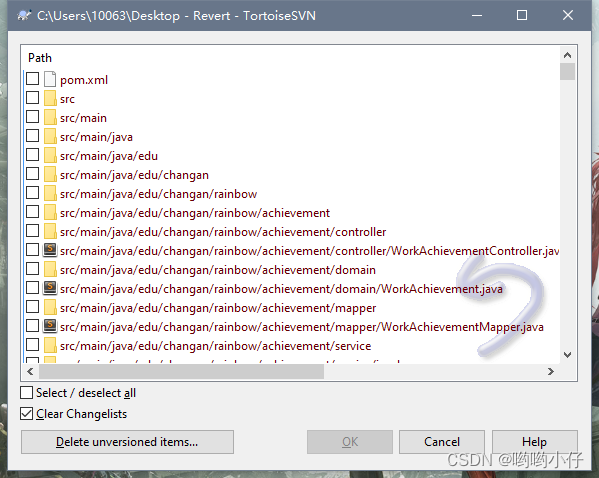Check the achievement/controller folder checkbox
Screen dimensions: 599x478
(32, 231)
